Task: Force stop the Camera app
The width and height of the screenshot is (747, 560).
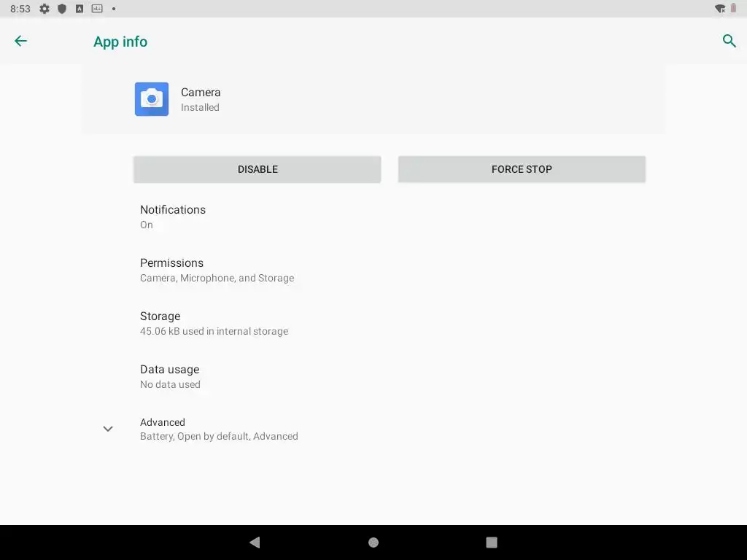Action: click(522, 169)
